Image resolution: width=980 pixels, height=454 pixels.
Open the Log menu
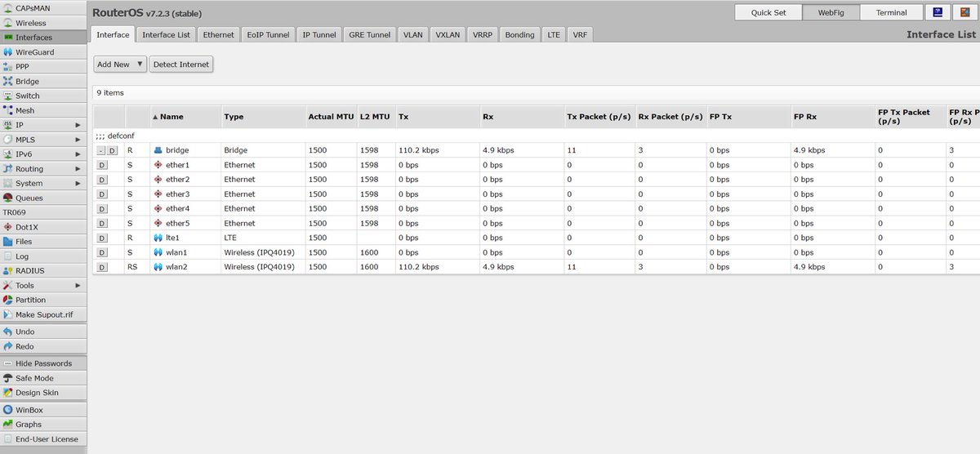[43, 256]
